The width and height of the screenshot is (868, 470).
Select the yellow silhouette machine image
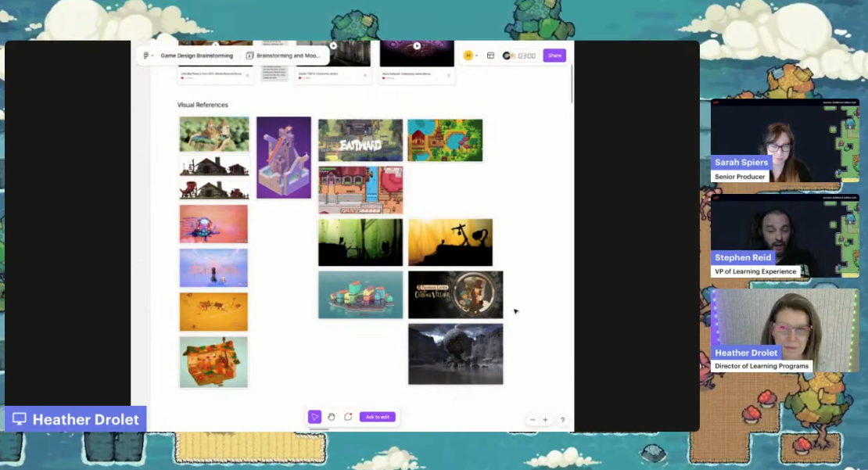(450, 242)
